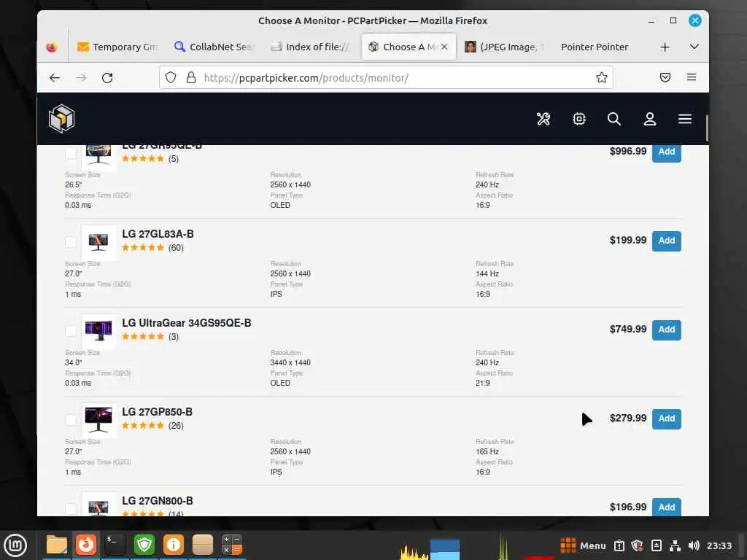This screenshot has height=560, width=747.
Task: Expand the list all tabs chevron
Action: click(694, 47)
